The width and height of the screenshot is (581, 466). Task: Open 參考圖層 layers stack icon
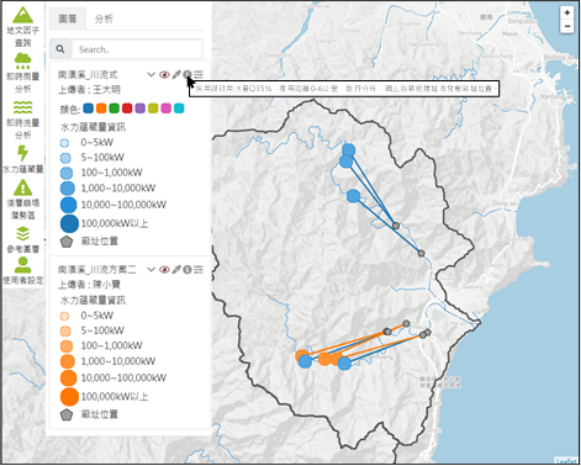(23, 234)
